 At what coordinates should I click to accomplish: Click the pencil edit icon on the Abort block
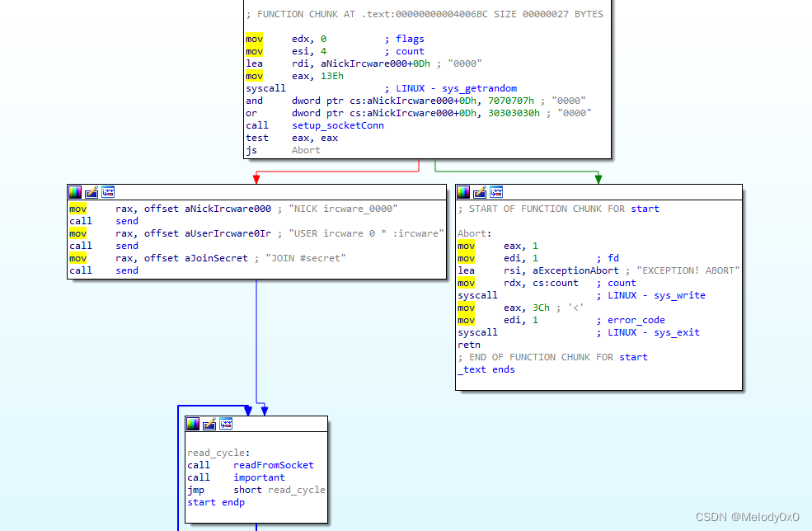coord(480,191)
